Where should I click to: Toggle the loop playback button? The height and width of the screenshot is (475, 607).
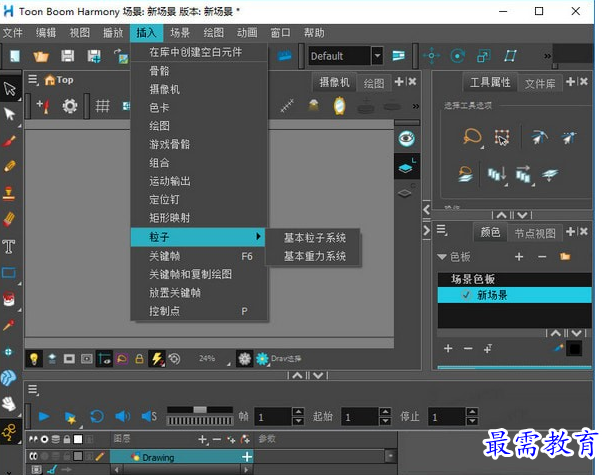coord(97,417)
